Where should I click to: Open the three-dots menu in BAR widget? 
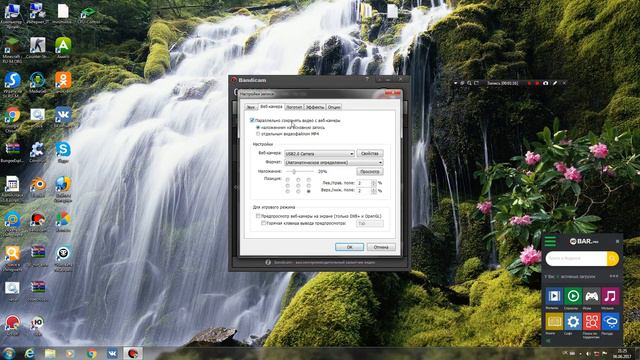click(613, 276)
